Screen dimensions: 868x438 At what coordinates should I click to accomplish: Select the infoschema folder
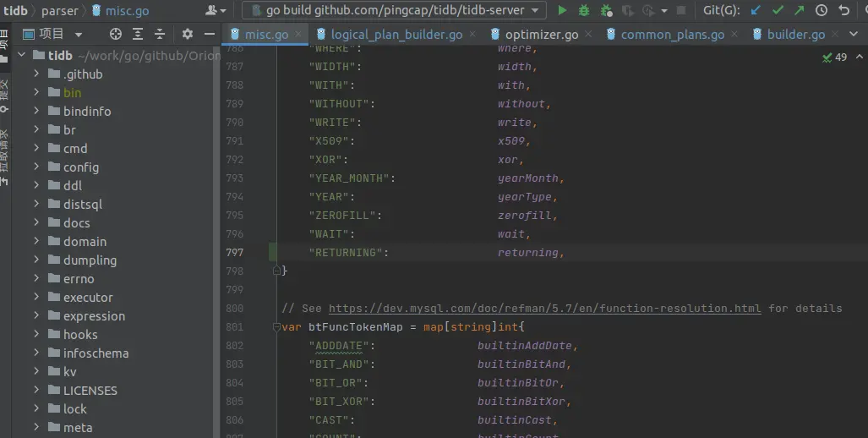coord(96,353)
